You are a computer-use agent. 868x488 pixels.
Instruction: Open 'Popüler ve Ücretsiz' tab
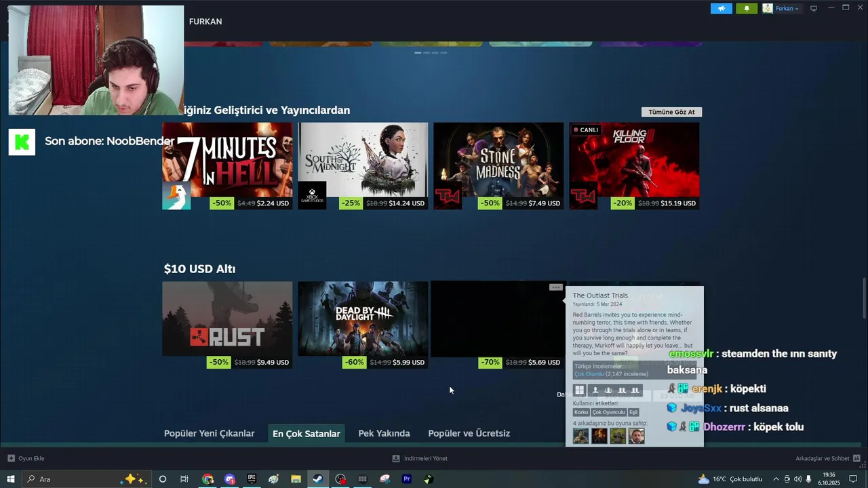pyautogui.click(x=469, y=433)
